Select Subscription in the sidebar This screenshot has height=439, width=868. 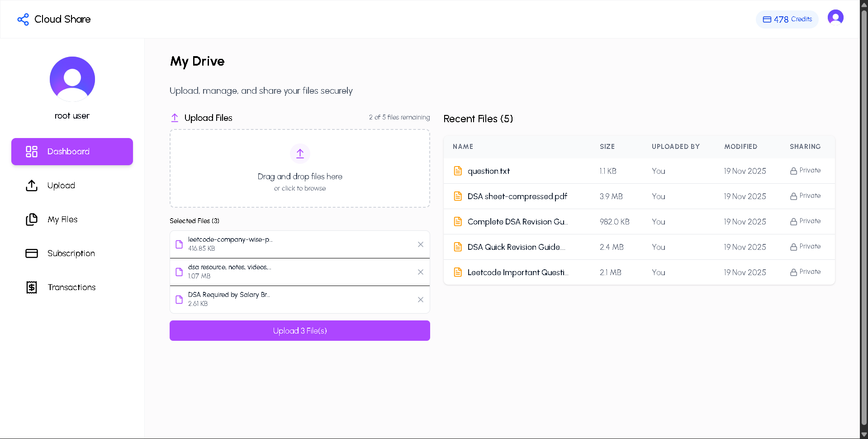click(72, 253)
